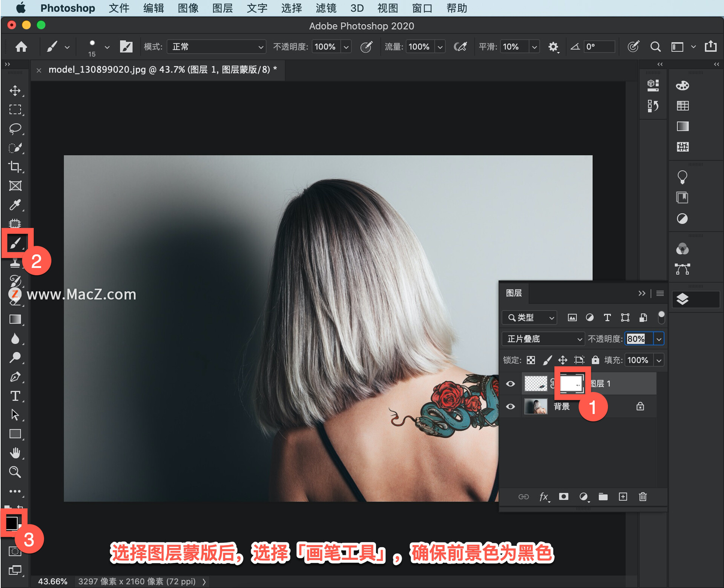Select the Hand tool
Image resolution: width=724 pixels, height=588 pixels.
(x=15, y=453)
